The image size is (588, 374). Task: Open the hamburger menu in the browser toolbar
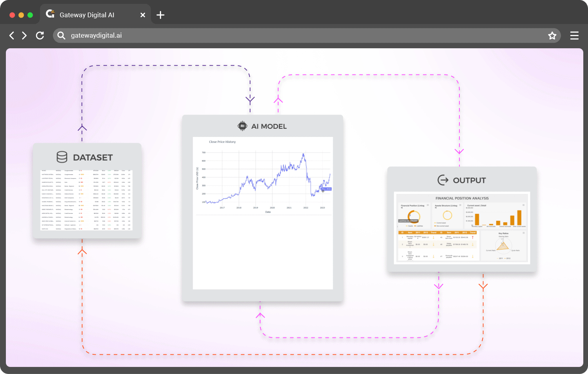574,36
